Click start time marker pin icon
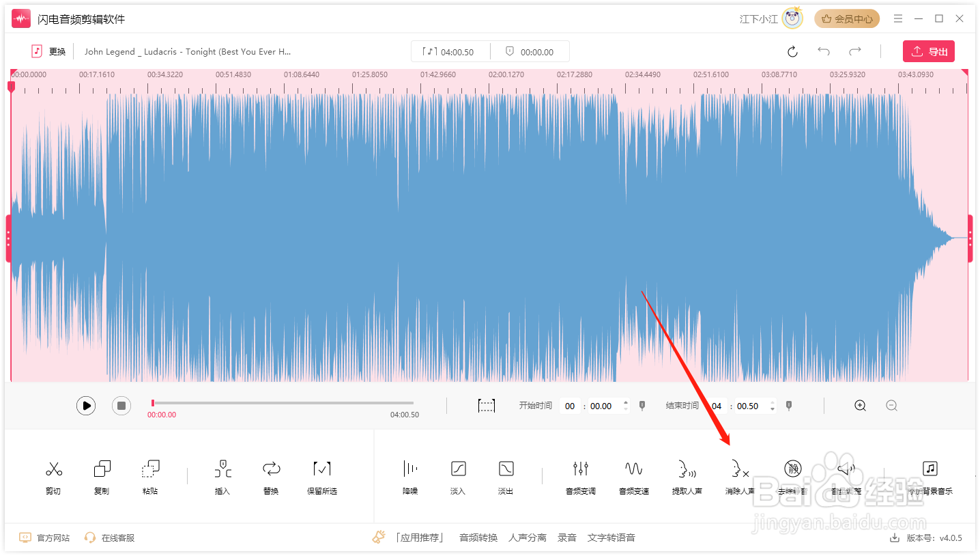This screenshot has height=556, width=980. [642, 406]
